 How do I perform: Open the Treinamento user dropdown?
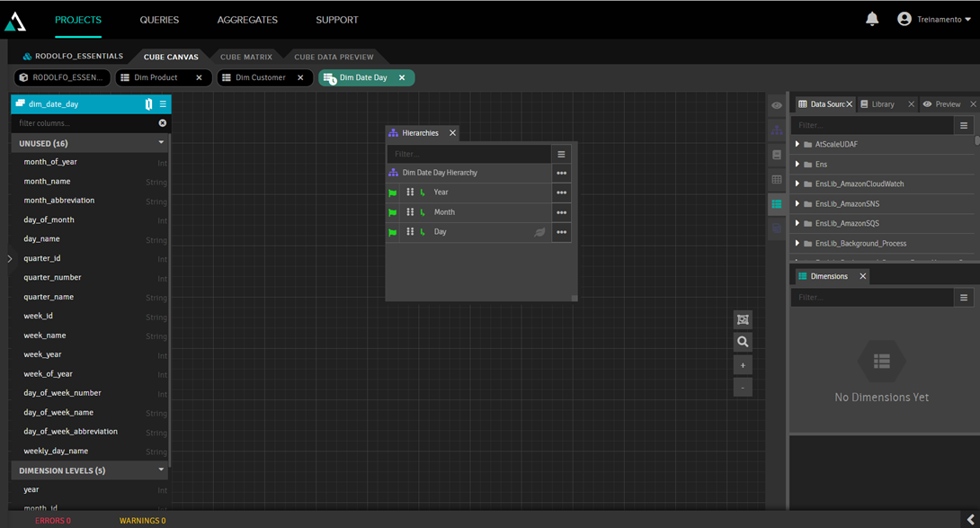tap(938, 20)
